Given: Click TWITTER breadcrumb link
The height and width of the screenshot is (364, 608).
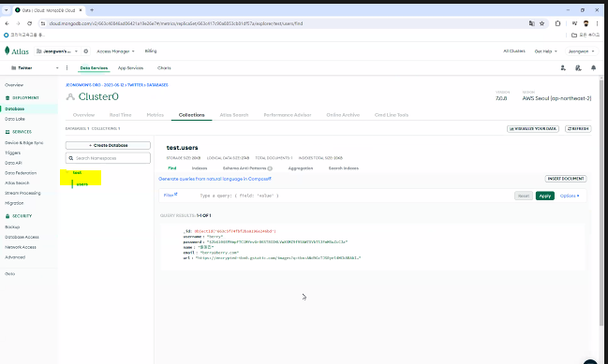Looking at the screenshot, I should pyautogui.click(x=135, y=85).
